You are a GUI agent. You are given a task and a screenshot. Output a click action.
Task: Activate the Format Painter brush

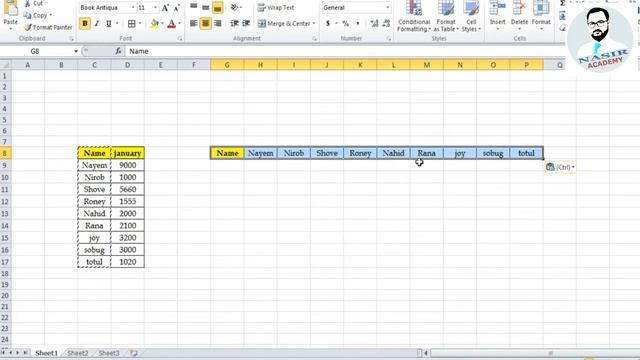point(48,27)
